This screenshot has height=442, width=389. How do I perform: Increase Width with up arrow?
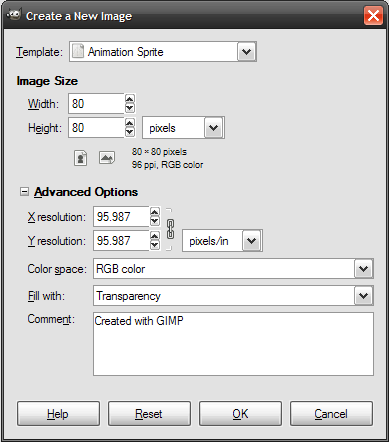coord(130,99)
